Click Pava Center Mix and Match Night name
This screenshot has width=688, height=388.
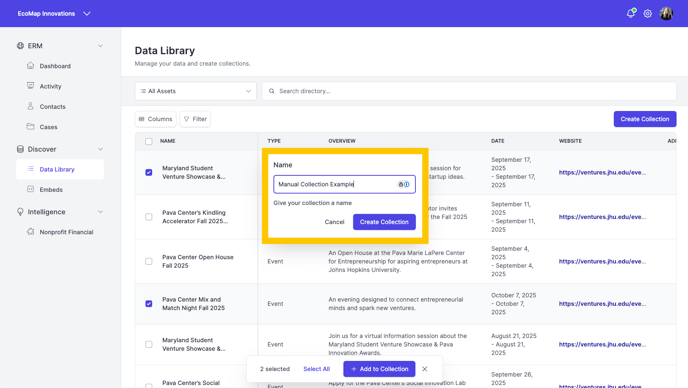coord(194,304)
